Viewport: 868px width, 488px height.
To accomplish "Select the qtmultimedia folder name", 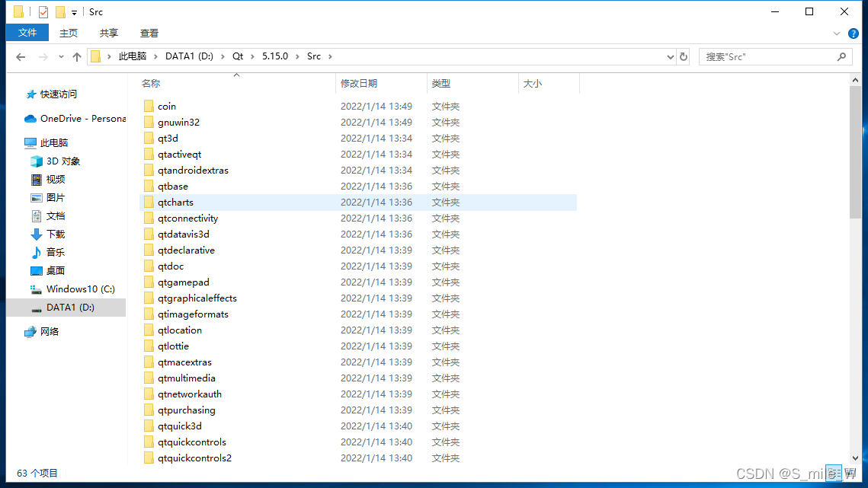I will 187,378.
